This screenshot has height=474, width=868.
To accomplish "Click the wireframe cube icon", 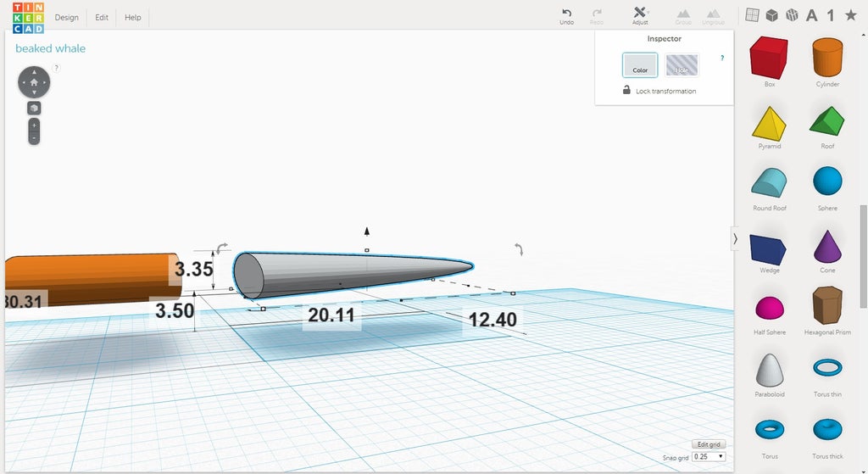I will click(x=793, y=15).
